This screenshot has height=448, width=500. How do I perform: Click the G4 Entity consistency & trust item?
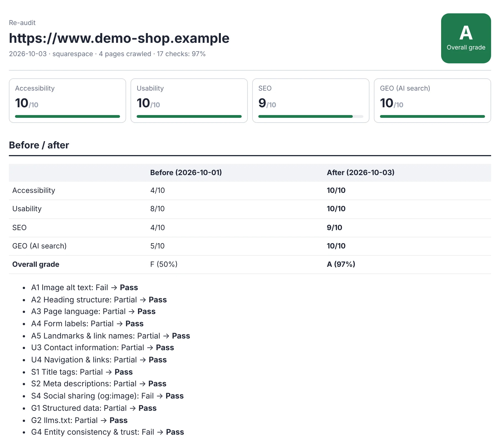tap(108, 432)
